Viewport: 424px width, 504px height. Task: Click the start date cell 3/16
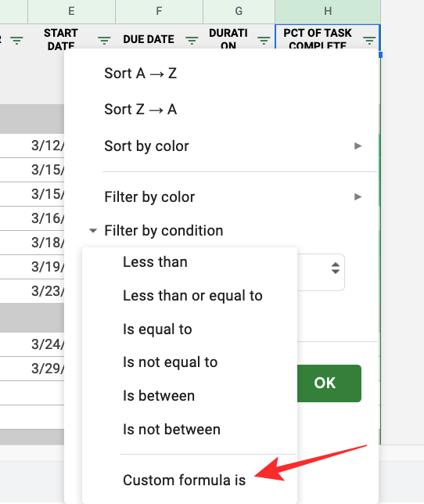click(47, 218)
